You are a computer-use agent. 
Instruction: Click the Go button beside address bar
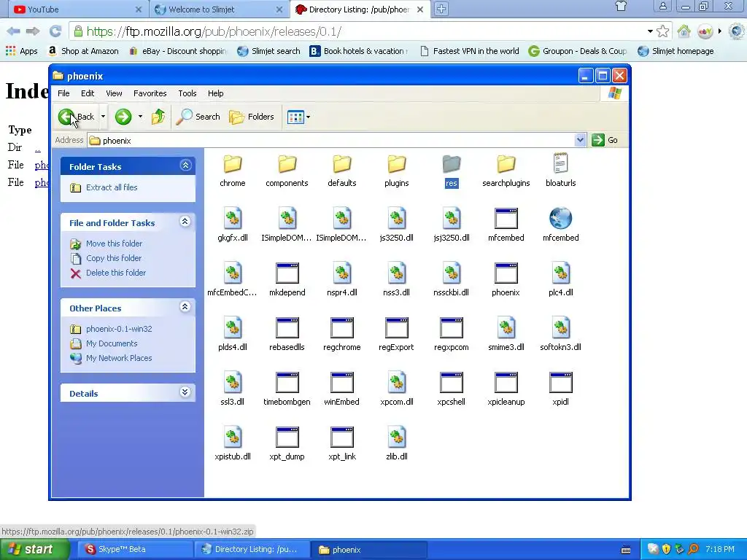click(605, 140)
